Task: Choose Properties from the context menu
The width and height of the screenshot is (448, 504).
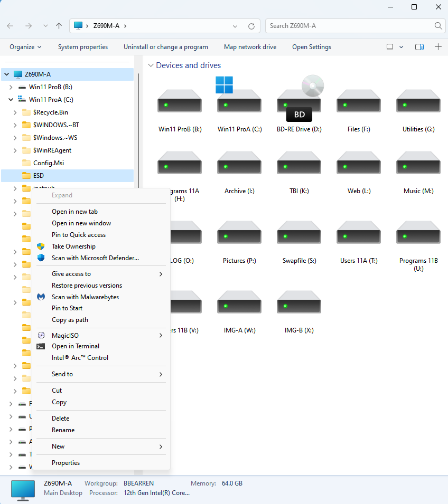Action: [66, 463]
